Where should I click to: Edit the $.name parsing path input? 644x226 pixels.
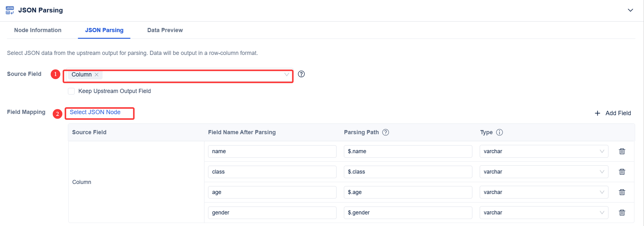point(408,151)
